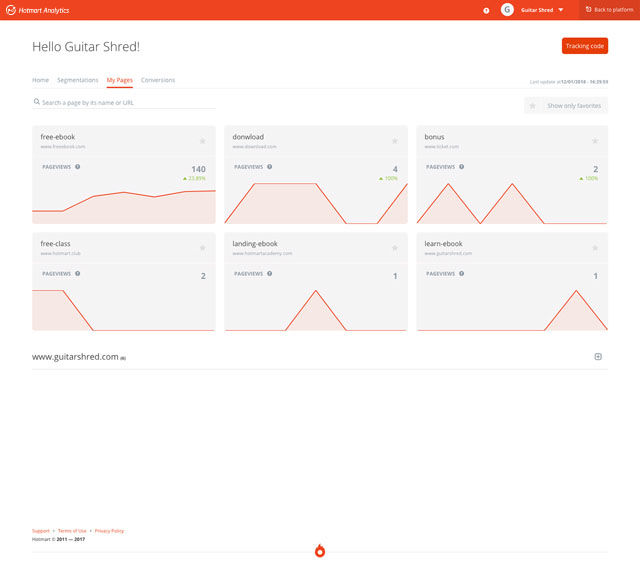This screenshot has width=640, height=570.
Task: Favorite the free-ebook page star
Action: 202,141
